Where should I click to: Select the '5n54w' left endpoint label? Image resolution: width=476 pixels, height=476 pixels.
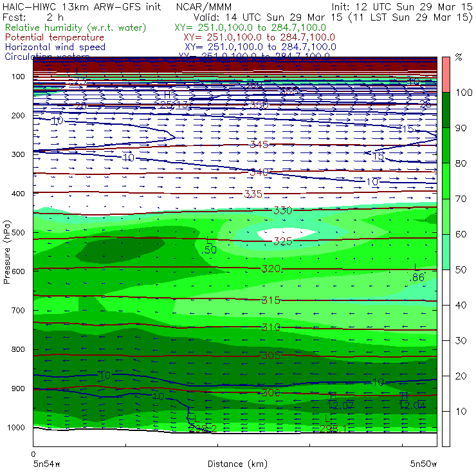(x=46, y=464)
